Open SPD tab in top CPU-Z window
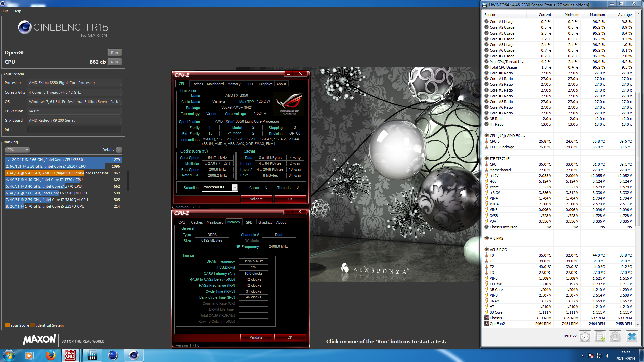This screenshot has width=644, height=362. point(250,84)
